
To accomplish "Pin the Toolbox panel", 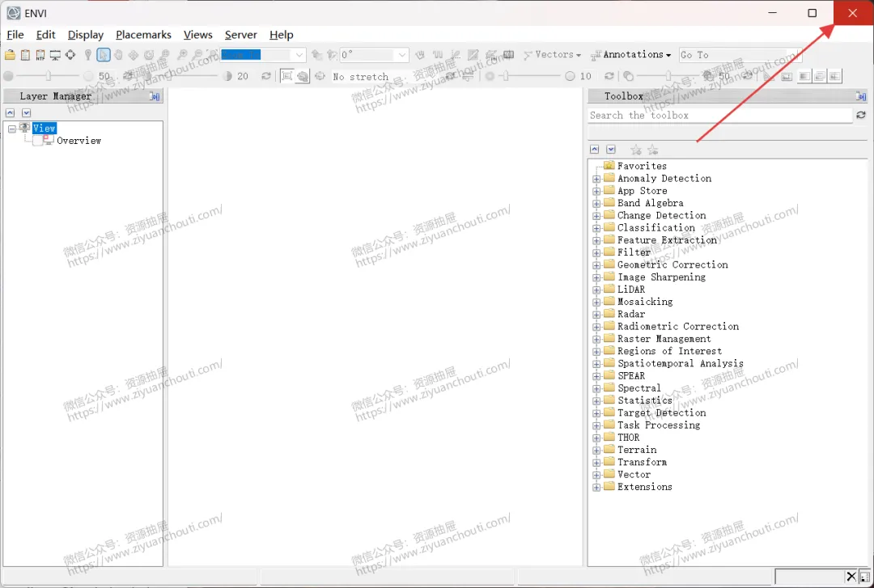I will pyautogui.click(x=861, y=96).
